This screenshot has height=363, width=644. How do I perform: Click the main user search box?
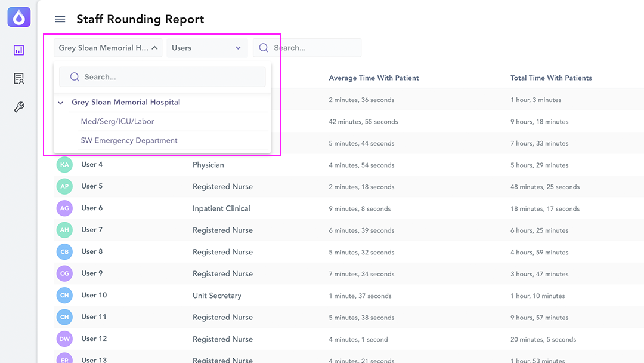(x=313, y=48)
